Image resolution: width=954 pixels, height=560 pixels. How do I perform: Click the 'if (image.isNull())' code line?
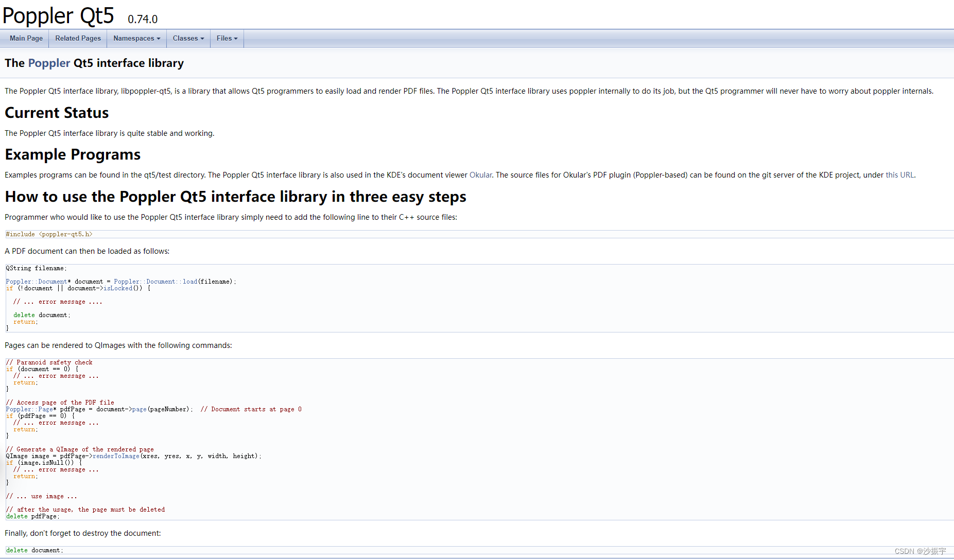(x=44, y=463)
